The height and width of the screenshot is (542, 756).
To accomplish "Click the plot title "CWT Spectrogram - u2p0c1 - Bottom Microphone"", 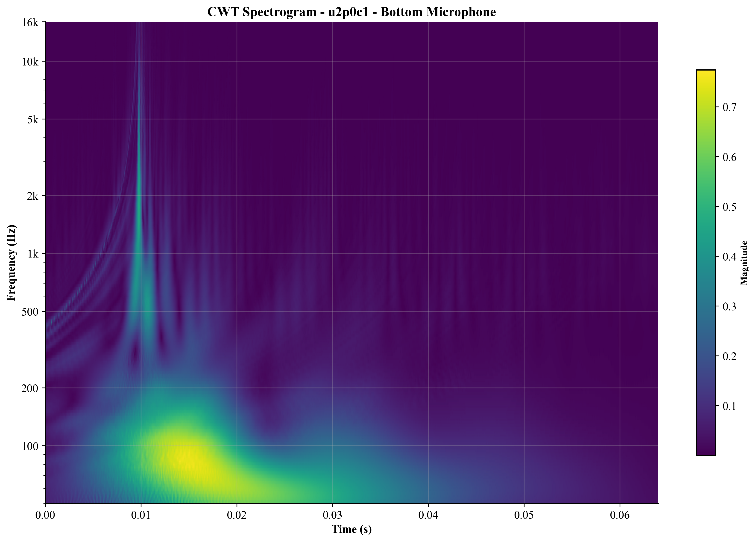I will pos(352,12).
